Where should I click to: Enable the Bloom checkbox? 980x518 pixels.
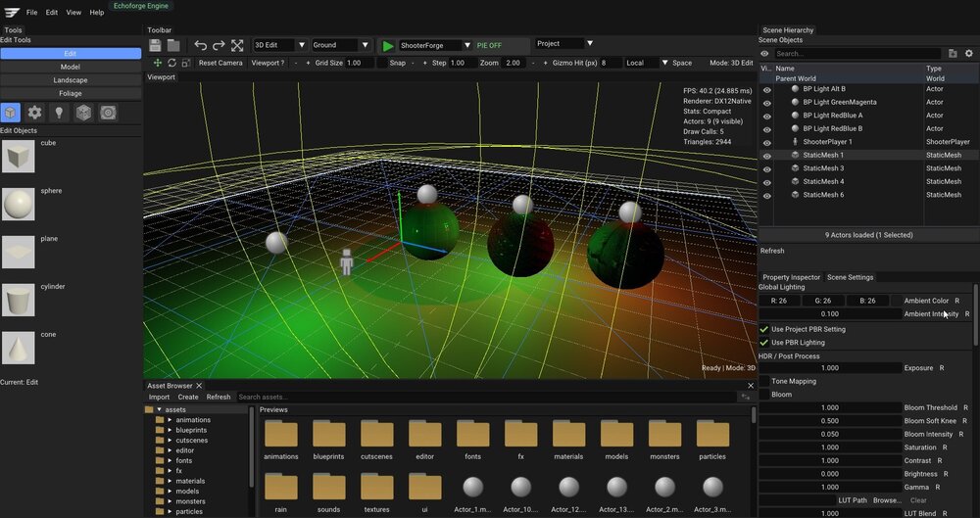point(763,395)
